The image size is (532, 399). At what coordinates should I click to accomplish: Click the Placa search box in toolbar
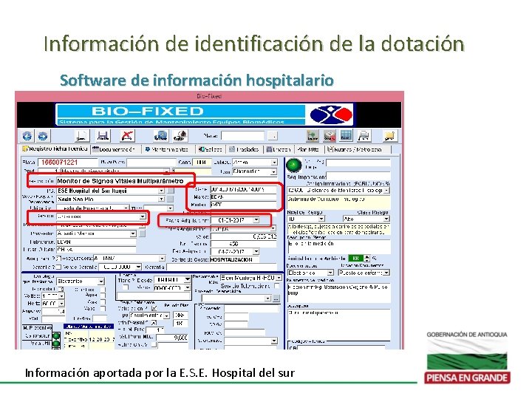click(x=242, y=136)
